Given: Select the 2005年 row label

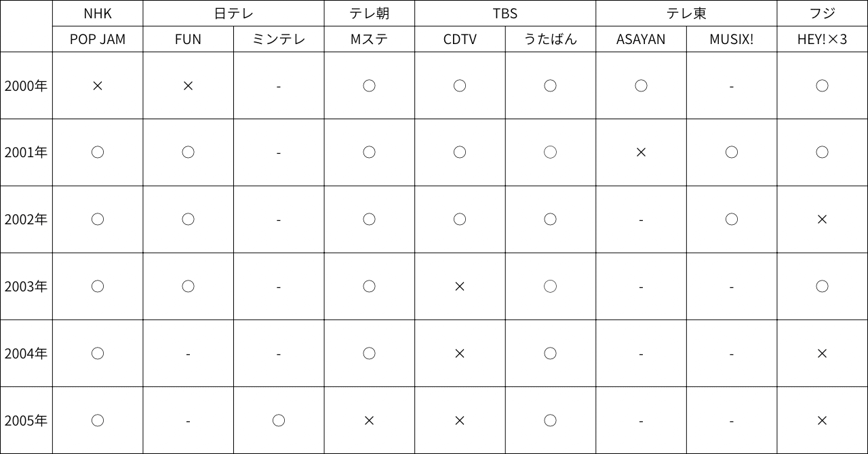Looking at the screenshot, I should (26, 421).
